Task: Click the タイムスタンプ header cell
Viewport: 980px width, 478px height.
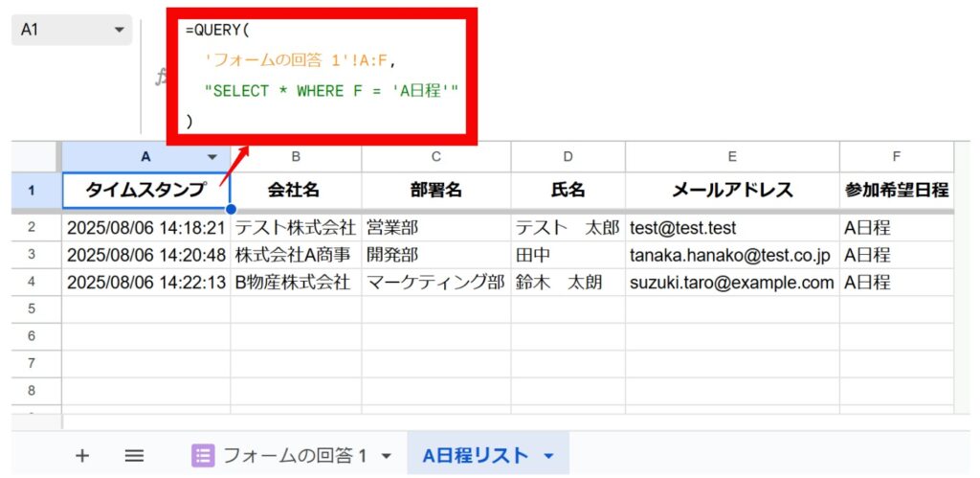Action: coord(146,191)
